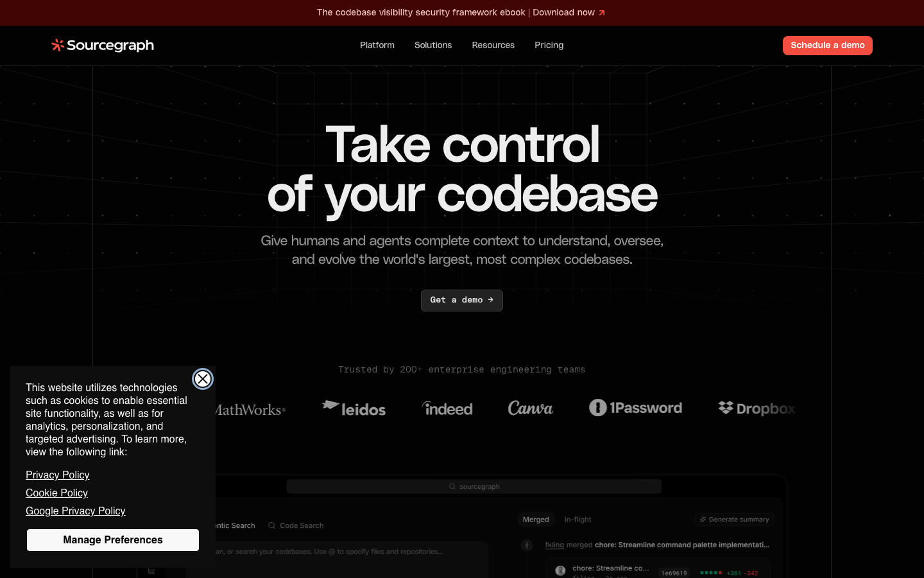
Task: Click the arrow icon after Download now
Action: 602,13
